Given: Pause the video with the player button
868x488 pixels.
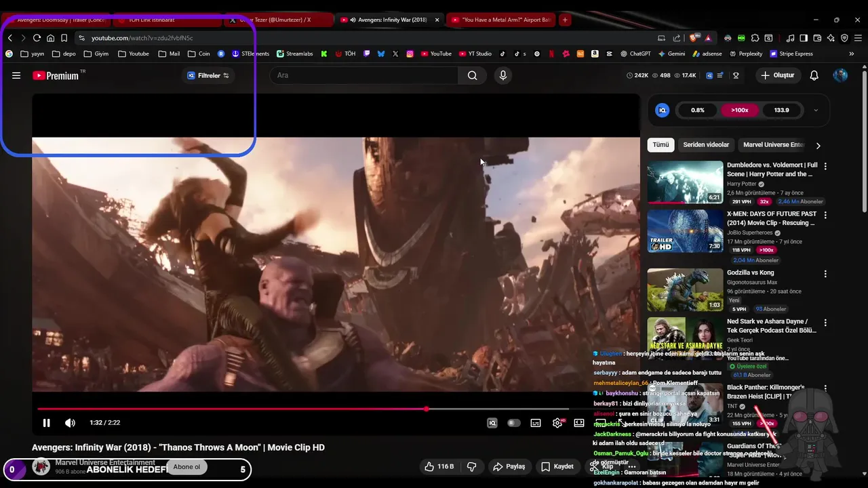Looking at the screenshot, I should click(x=46, y=423).
